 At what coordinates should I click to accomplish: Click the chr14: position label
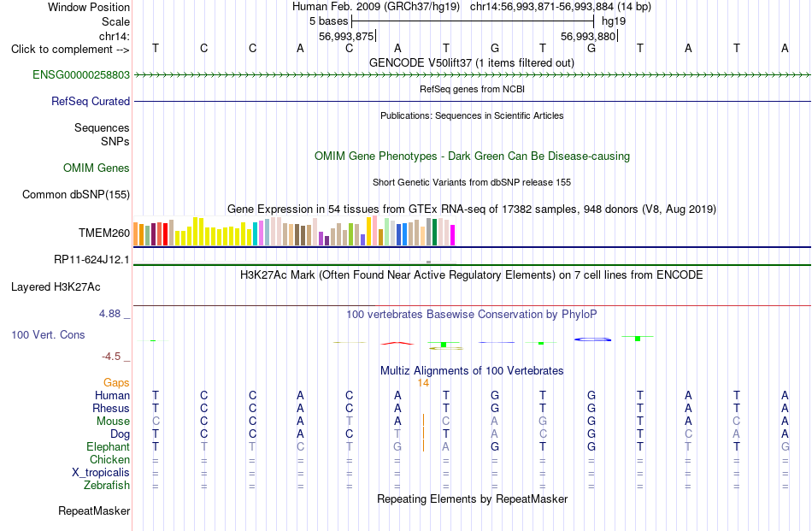pos(115,36)
